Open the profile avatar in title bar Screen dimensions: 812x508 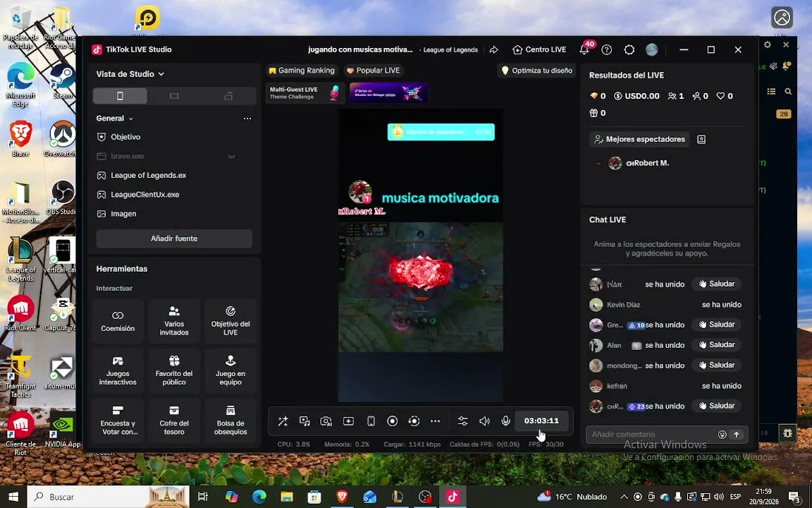coord(652,50)
